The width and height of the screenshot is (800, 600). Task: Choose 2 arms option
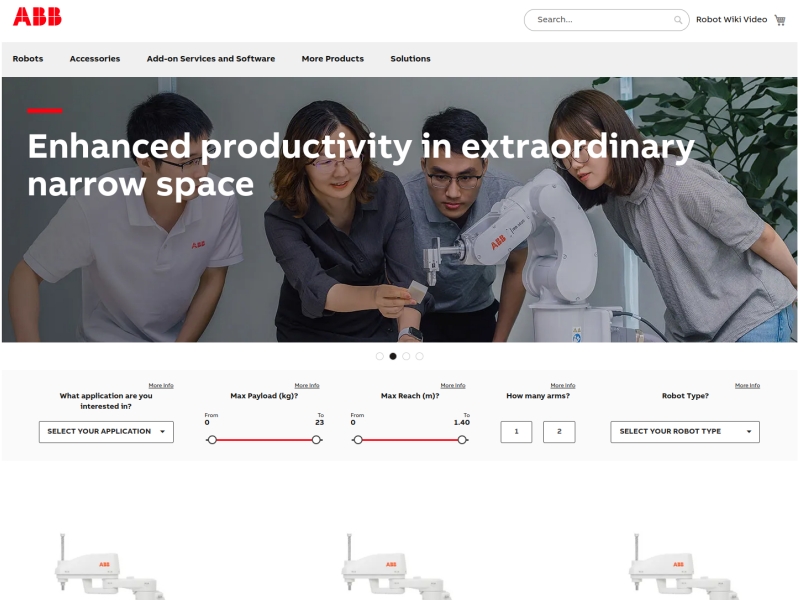click(559, 432)
